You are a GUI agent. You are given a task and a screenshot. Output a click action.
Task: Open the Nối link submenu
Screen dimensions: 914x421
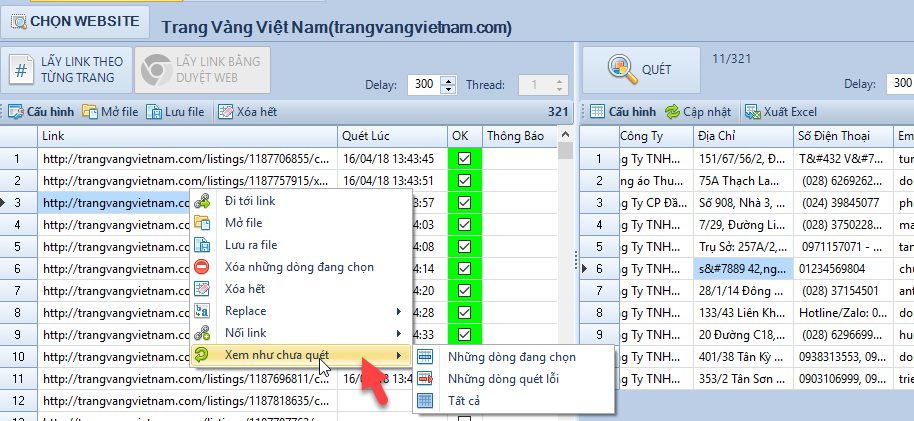301,334
